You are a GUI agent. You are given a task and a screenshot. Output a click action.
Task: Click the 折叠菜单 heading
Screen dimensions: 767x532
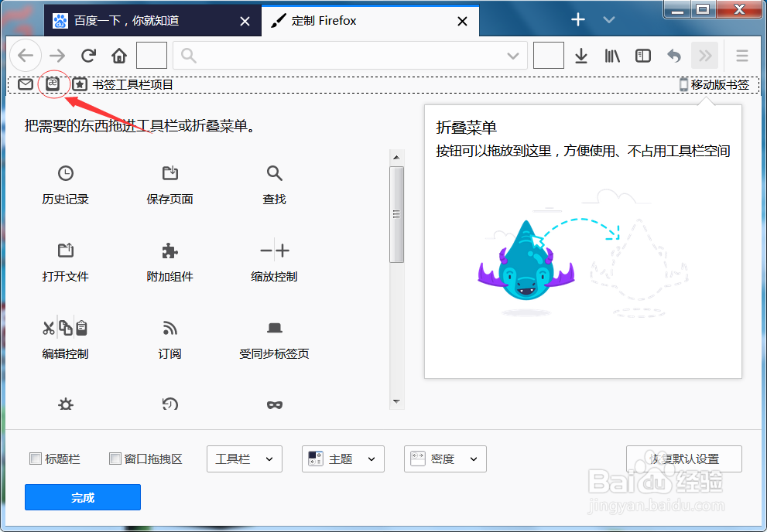[x=466, y=128]
